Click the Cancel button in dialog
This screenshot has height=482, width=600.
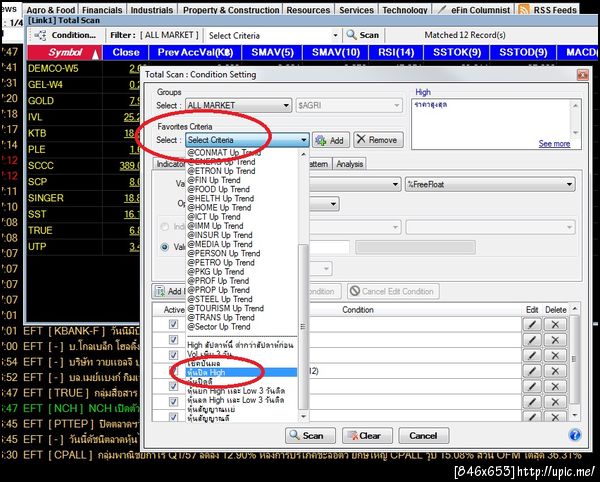(423, 436)
